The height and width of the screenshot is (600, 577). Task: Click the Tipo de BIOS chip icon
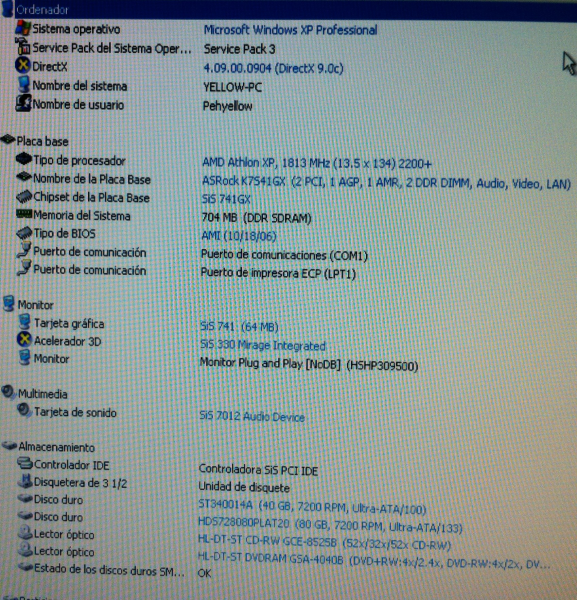tap(24, 233)
